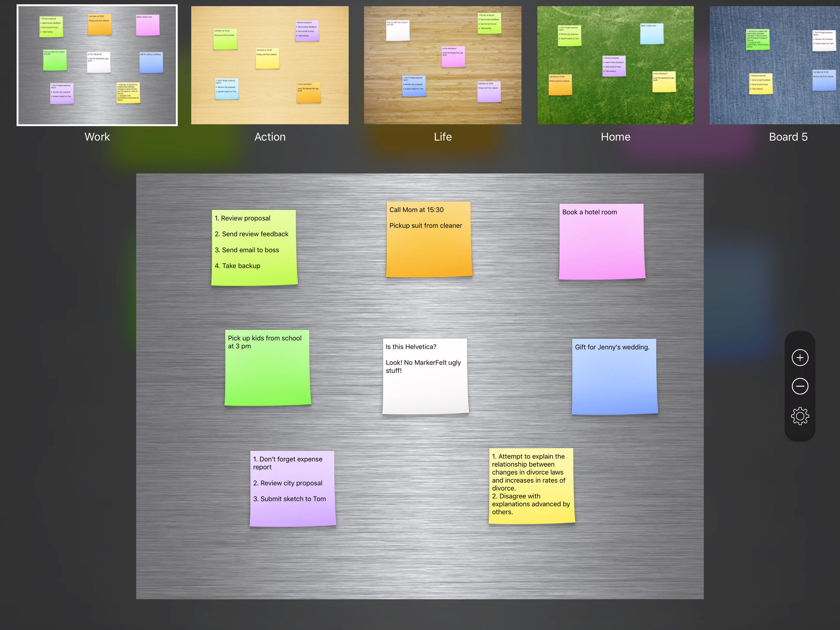Click the Action board label

270,137
